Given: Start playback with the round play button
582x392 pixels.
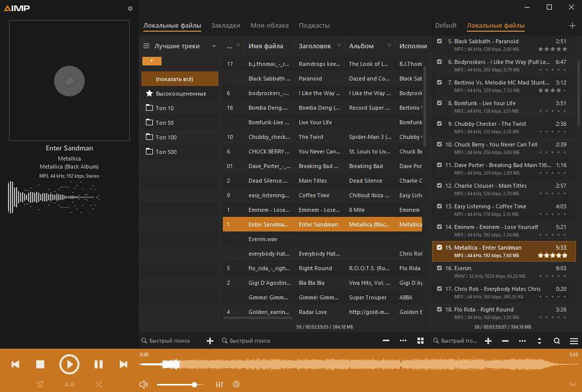Looking at the screenshot, I should pyautogui.click(x=69, y=364).
